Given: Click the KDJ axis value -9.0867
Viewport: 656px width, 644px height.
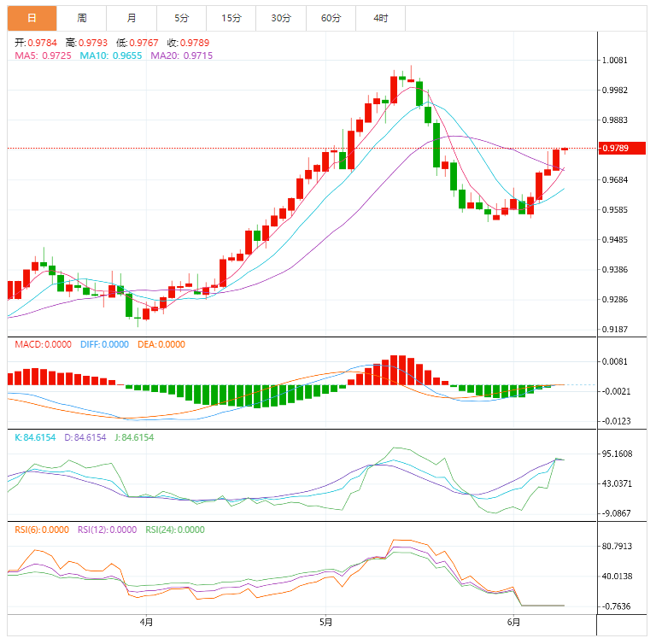Looking at the screenshot, I should [x=616, y=513].
